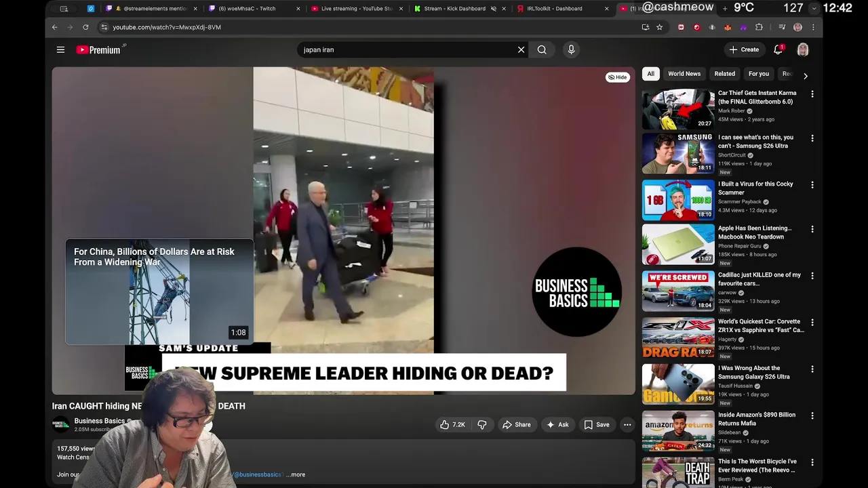Clear the search box with the X icon
The width and height of the screenshot is (868, 488).
click(x=521, y=49)
